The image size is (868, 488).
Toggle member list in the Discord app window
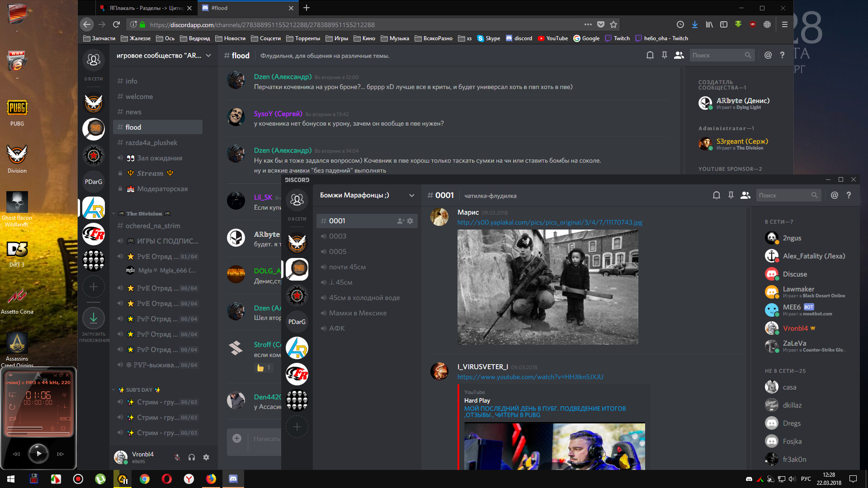tap(745, 195)
